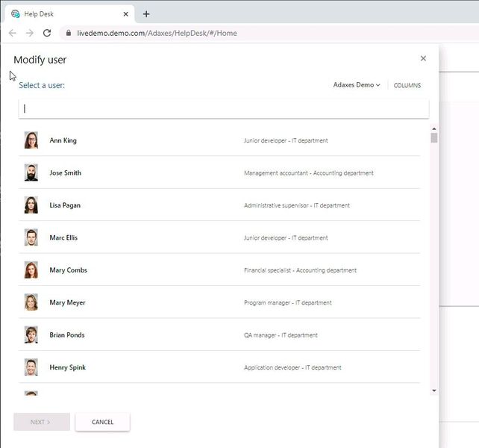Click the COLUMNS button
Screen dimensions: 479x448
pos(407,85)
